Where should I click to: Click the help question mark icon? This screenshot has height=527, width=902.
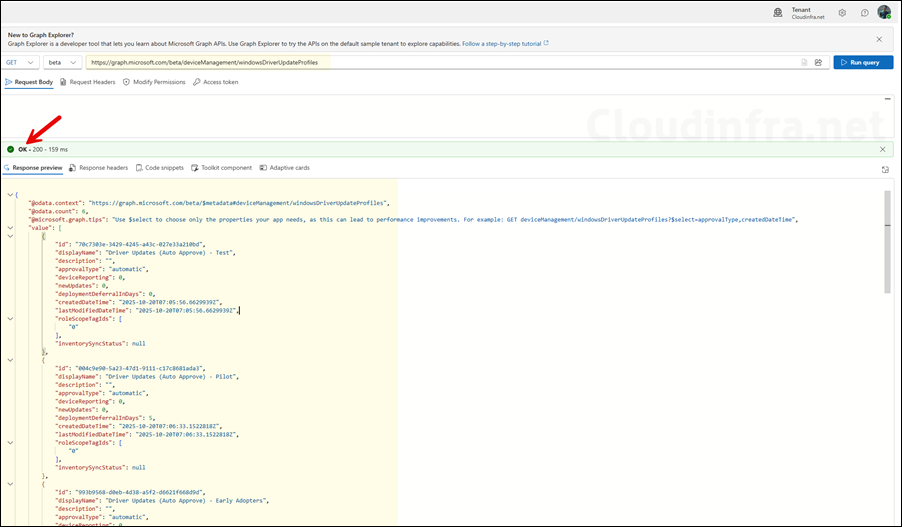tap(864, 13)
